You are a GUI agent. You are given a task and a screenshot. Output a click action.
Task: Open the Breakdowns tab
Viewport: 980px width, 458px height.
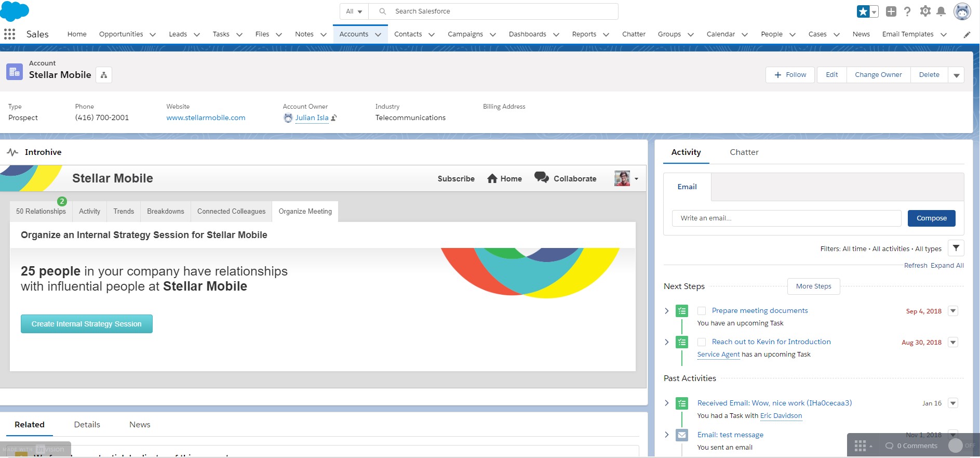pos(166,212)
